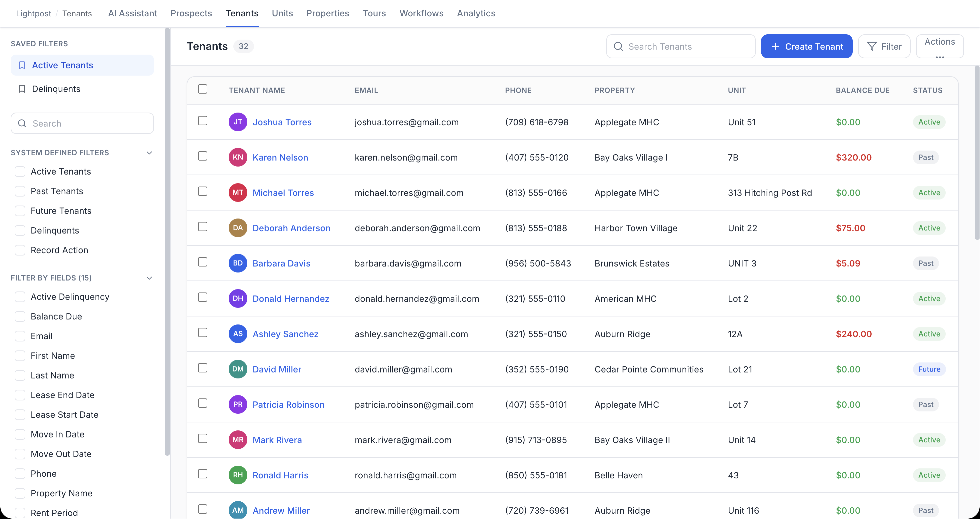Viewport: 980px width, 519px height.
Task: Click email donald.hernandez@gmail.com
Action: pyautogui.click(x=417, y=298)
